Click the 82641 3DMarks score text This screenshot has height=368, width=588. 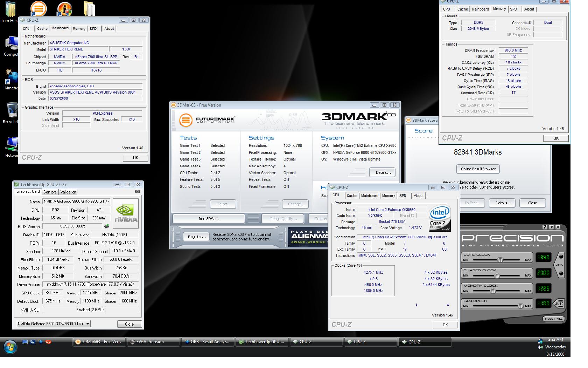[478, 152]
